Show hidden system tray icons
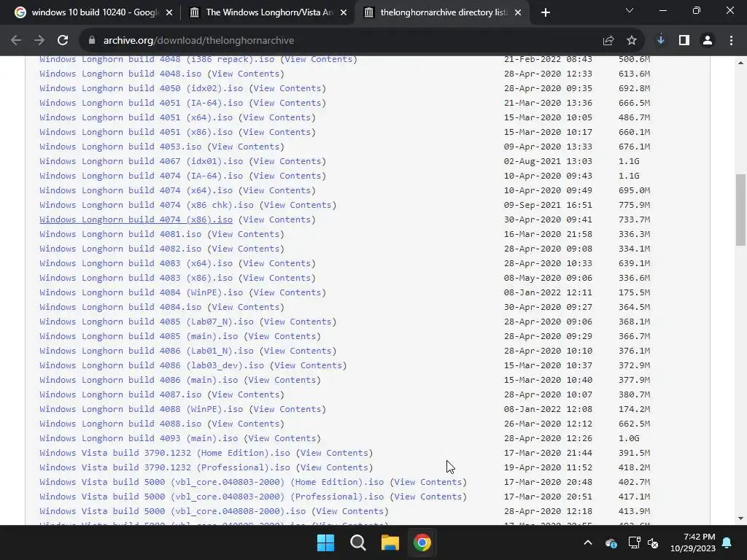Screen dimensions: 747x560 point(588,542)
